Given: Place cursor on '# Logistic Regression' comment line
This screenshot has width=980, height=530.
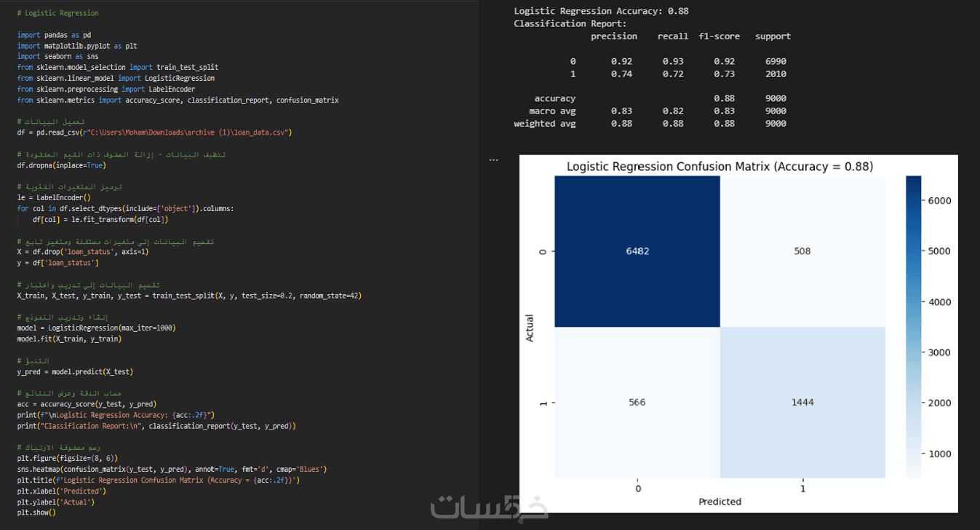Looking at the screenshot, I should (58, 13).
